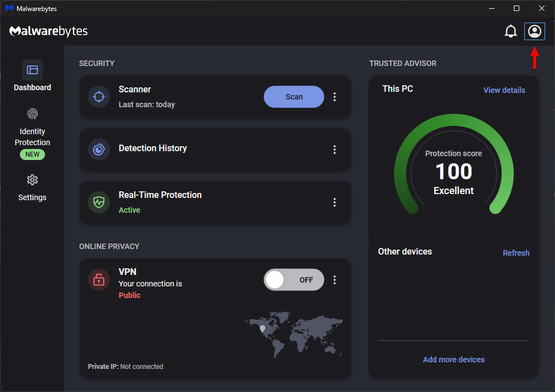Click the NEW badge under Identity Protection
The width and height of the screenshot is (555, 392).
[x=32, y=154]
